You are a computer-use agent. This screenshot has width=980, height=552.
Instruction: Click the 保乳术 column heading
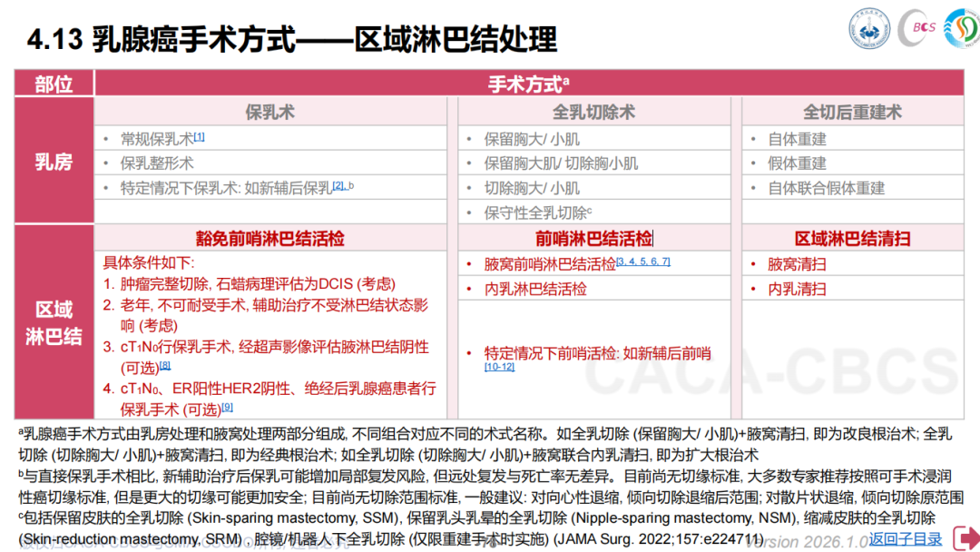click(x=270, y=113)
